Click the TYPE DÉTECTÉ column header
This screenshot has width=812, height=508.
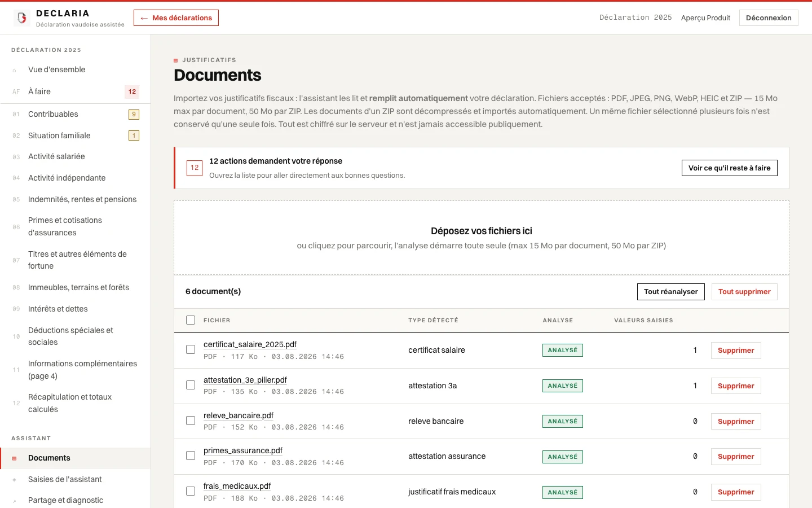coord(433,320)
